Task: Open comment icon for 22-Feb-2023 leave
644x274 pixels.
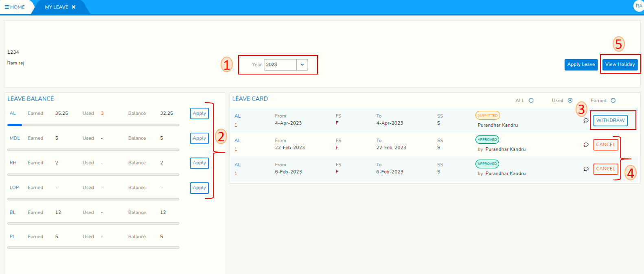Action: pos(586,145)
